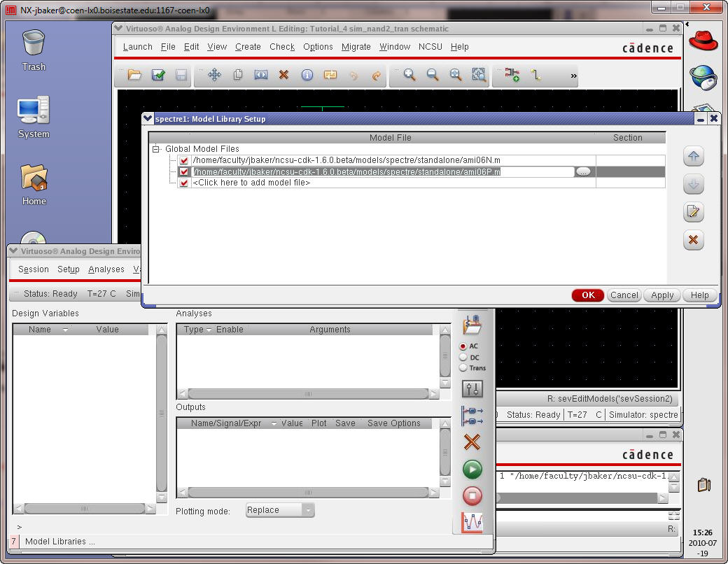Open Home folder desktop icon
Image resolution: width=728 pixels, height=564 pixels.
34,185
